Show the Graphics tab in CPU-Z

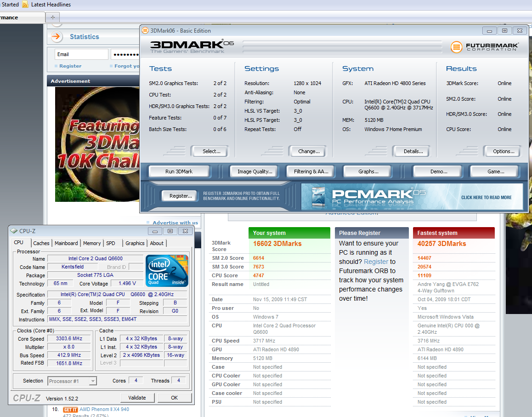pos(135,243)
